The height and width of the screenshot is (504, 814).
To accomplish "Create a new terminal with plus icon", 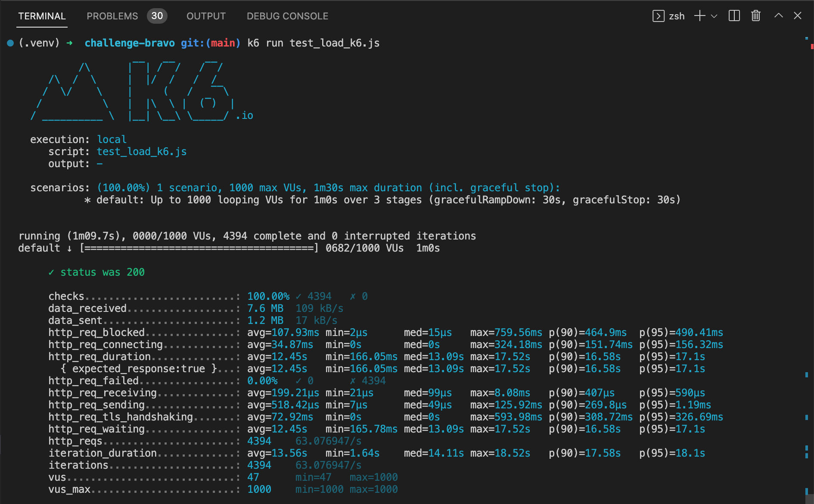I will (700, 16).
